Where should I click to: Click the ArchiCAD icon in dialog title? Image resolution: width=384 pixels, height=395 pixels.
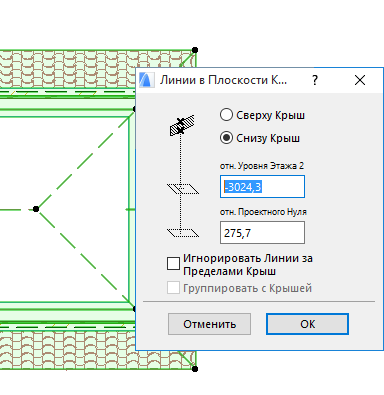pyautogui.click(x=147, y=80)
